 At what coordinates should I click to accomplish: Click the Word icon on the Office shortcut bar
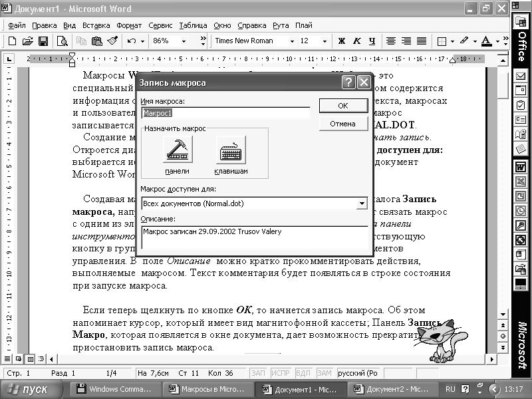pyautogui.click(x=521, y=167)
